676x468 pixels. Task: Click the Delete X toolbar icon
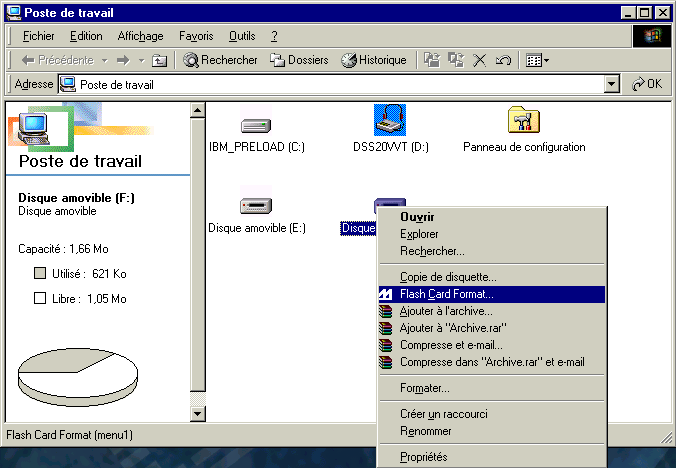[x=479, y=60]
